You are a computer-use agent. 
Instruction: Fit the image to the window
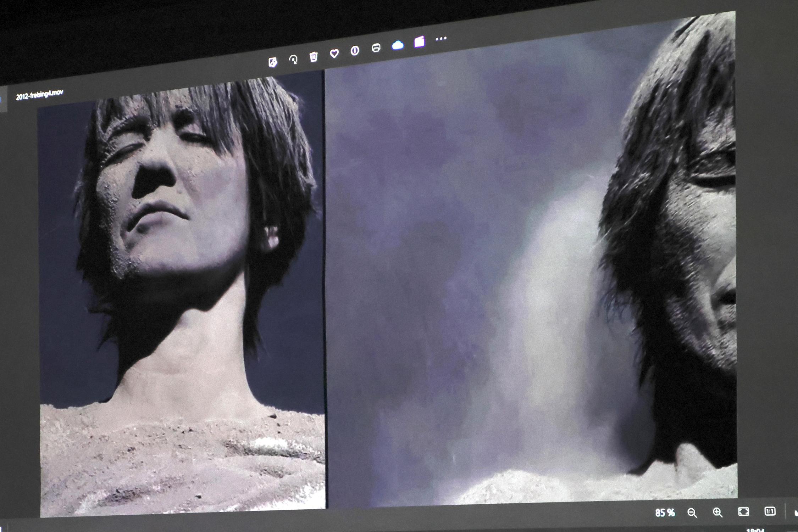743,511
